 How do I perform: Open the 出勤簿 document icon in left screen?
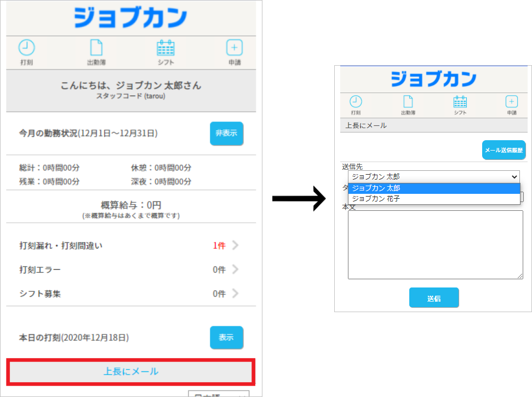[96, 48]
